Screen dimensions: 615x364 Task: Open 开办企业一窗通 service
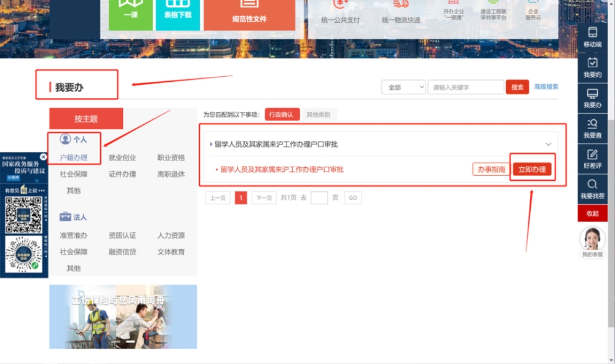click(453, 11)
